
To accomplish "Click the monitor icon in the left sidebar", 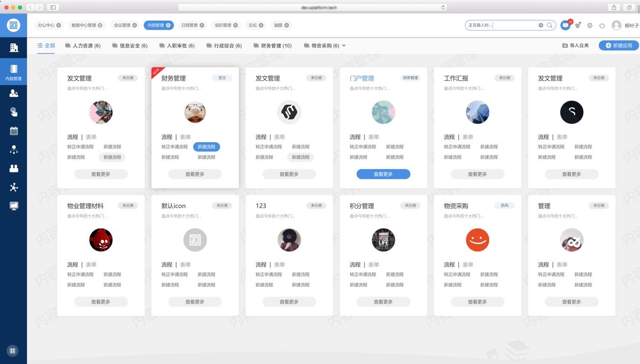I will [14, 206].
